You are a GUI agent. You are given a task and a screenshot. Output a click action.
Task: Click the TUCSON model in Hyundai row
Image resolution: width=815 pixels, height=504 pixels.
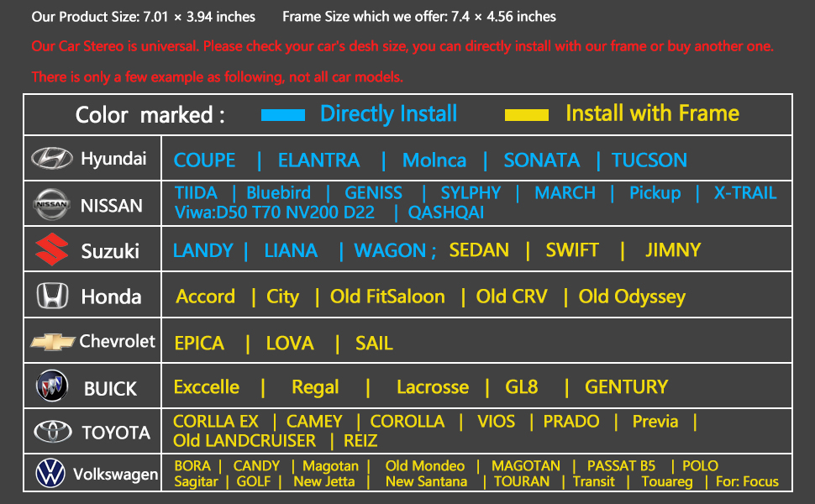(x=649, y=160)
